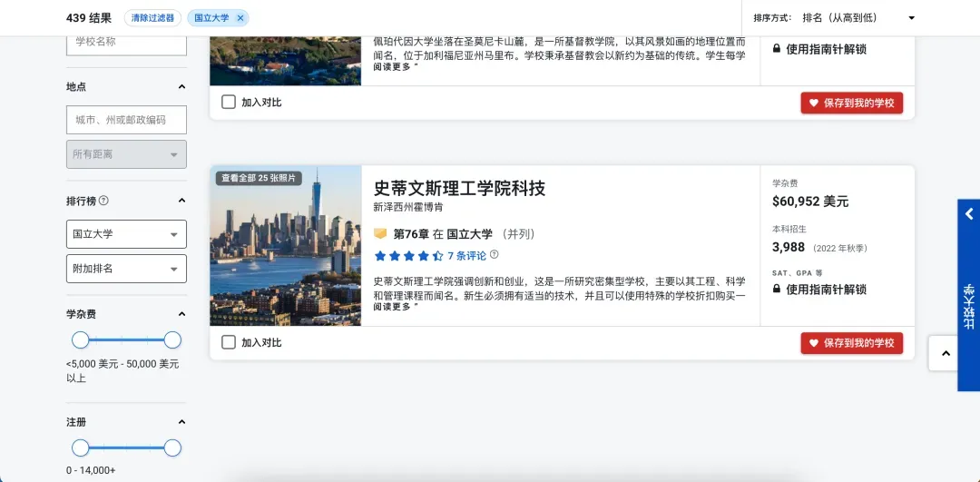Click the left 学杂费 slider handle
980x482 pixels.
coord(81,340)
